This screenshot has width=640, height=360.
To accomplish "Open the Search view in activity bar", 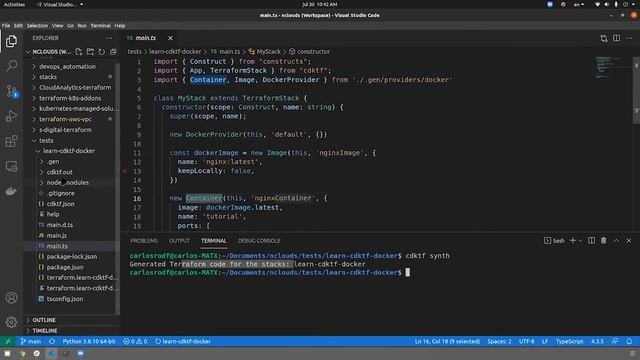I will point(11,65).
